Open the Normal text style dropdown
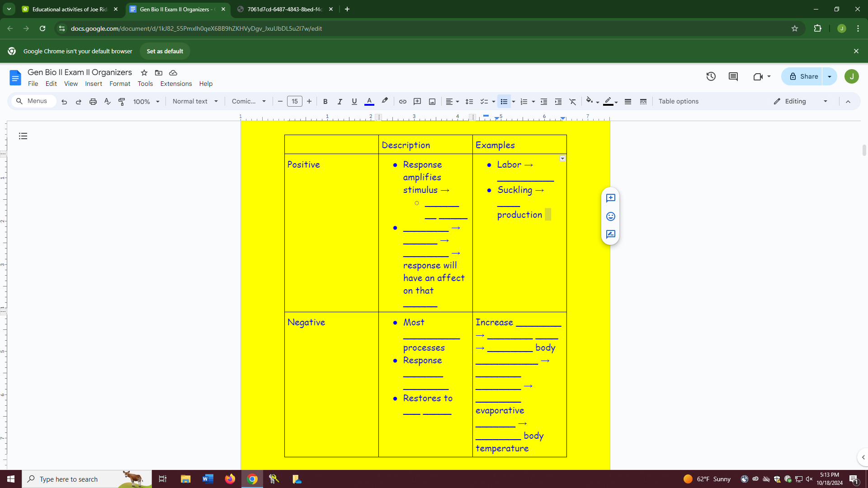868x488 pixels. (x=195, y=102)
